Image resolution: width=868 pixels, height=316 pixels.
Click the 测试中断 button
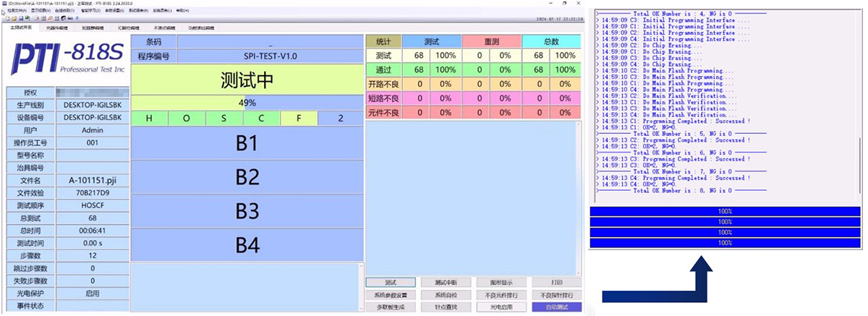446,282
